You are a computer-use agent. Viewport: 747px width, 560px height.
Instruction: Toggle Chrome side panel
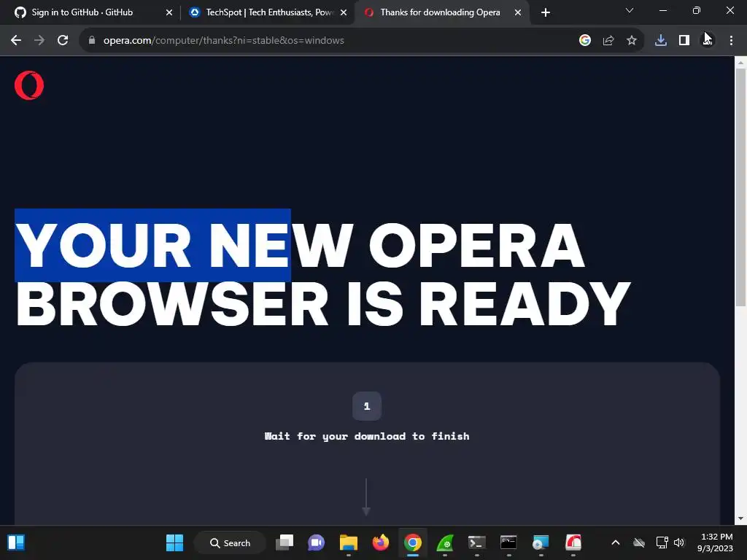pos(684,41)
